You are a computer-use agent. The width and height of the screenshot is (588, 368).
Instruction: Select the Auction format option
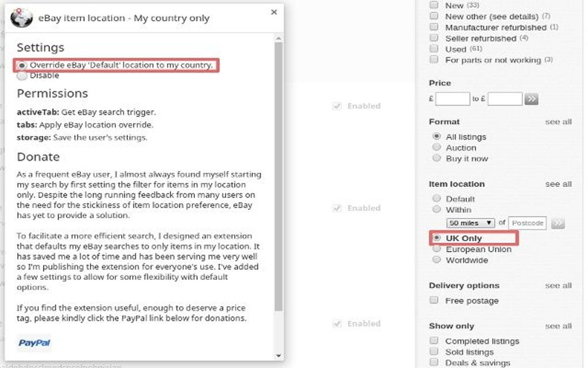(437, 148)
